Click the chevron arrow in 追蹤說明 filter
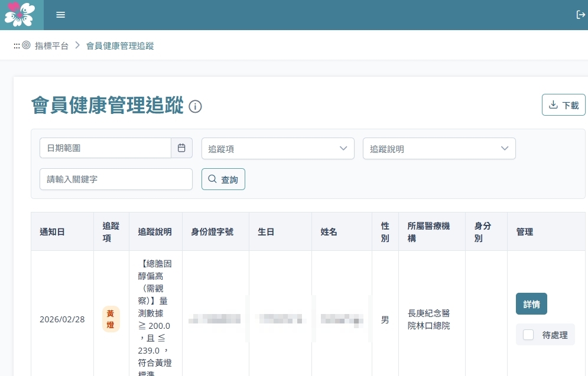588x376 pixels. tap(505, 149)
